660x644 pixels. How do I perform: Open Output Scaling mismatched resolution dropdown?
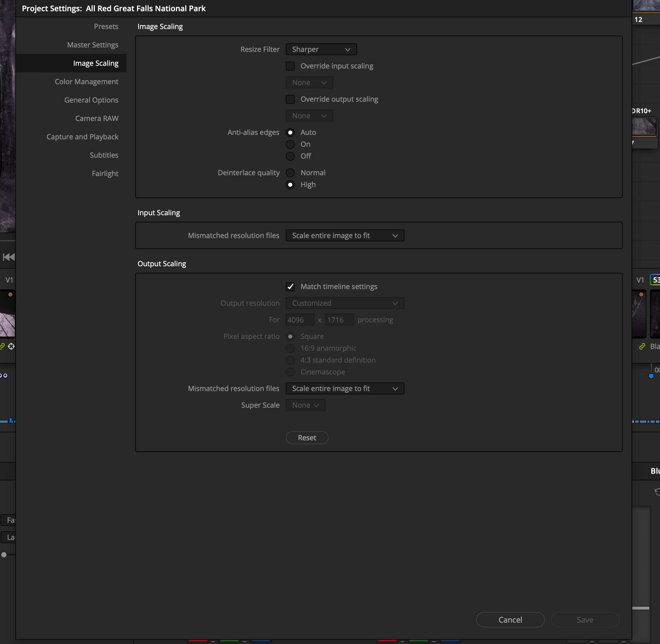click(345, 388)
